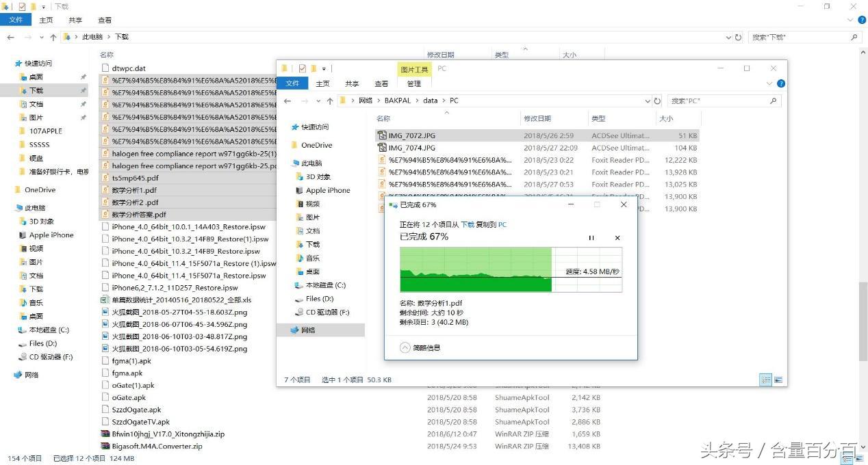Switch to 共享 tab in 下载 window
The width and height of the screenshot is (868, 465).
[x=75, y=20]
